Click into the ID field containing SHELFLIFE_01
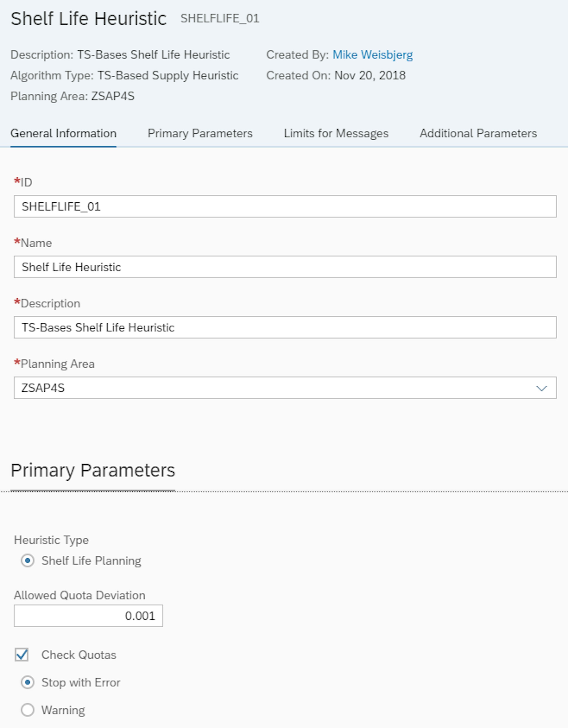This screenshot has height=728, width=568. point(285,207)
